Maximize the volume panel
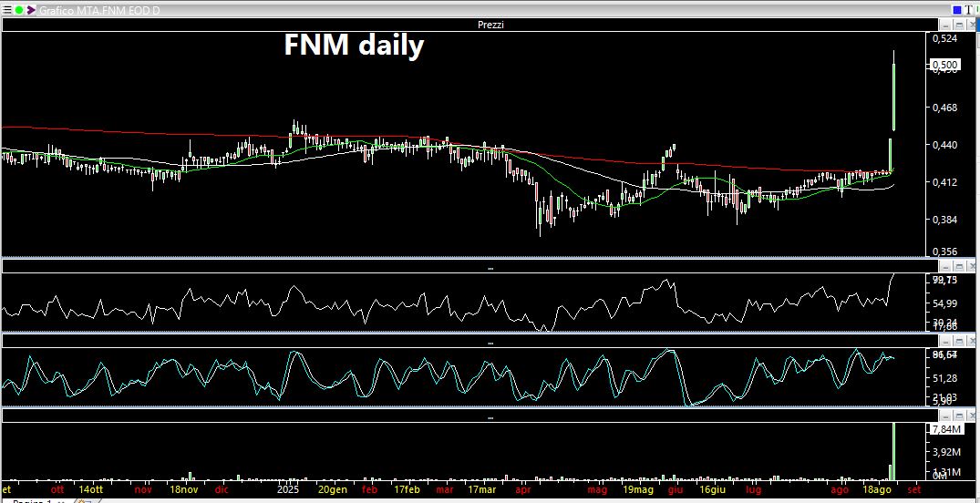This screenshot has height=503, width=980. coord(957,416)
